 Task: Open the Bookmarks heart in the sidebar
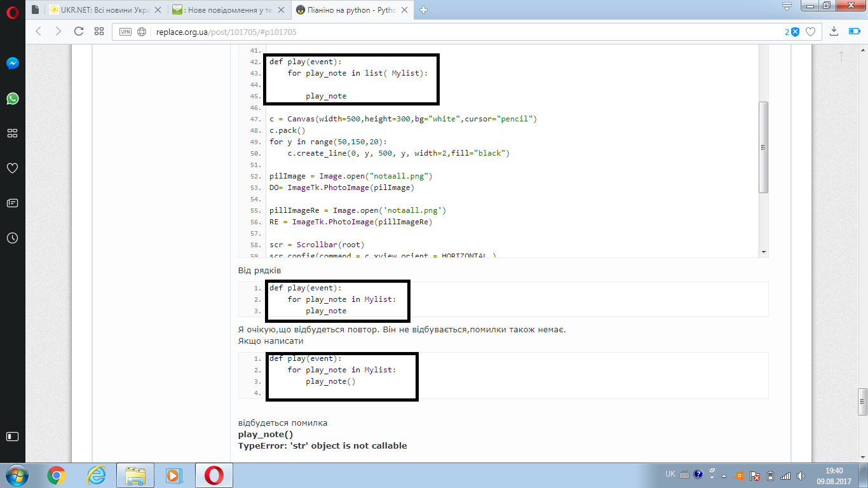(x=12, y=168)
